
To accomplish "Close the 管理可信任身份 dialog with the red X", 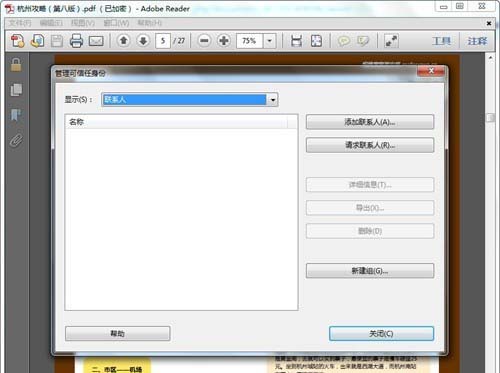I will tap(431, 71).
